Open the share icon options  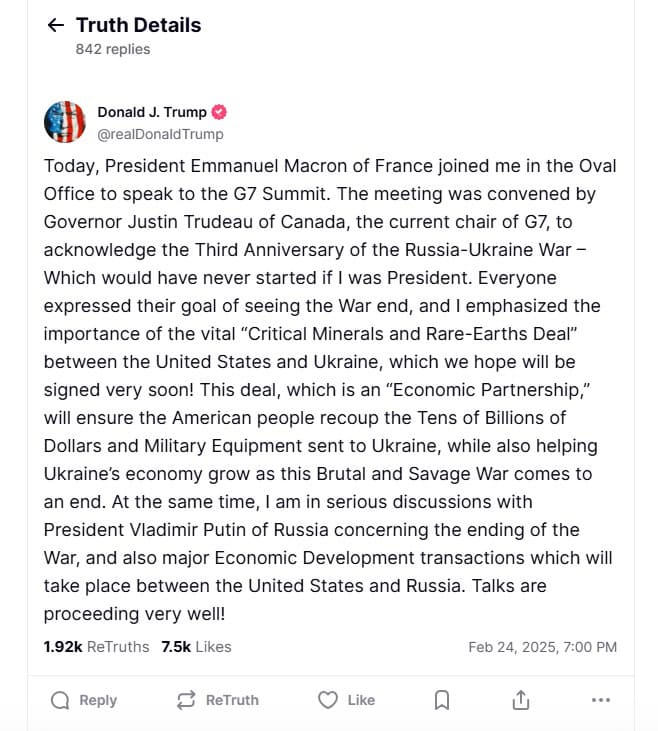point(520,700)
